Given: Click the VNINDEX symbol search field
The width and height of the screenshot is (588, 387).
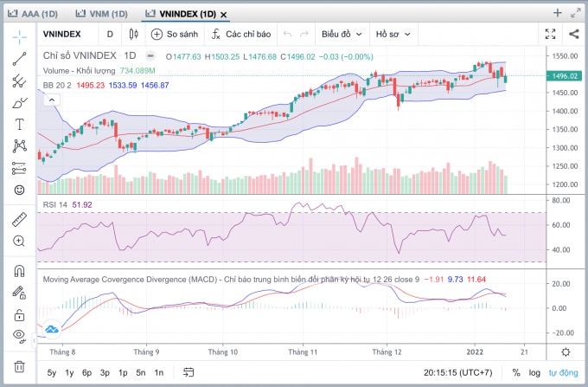Looking at the screenshot, I should point(62,34).
